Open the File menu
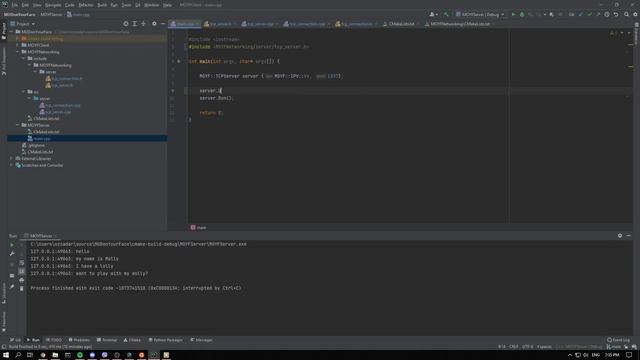 coord(15,5)
